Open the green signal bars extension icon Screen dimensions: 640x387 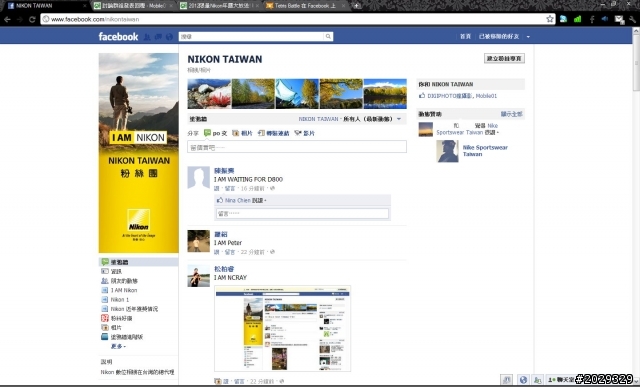pos(577,19)
